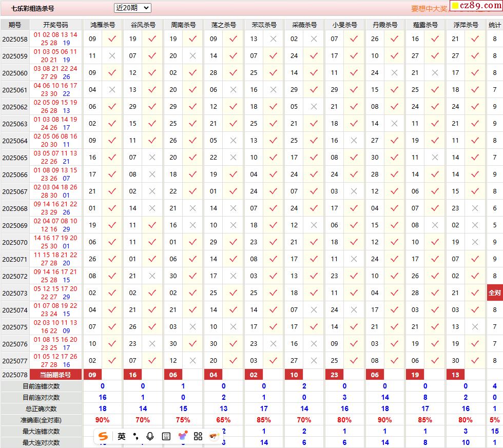Select period 2025077 in the 期号 column
The image size is (503, 448).
(15, 361)
